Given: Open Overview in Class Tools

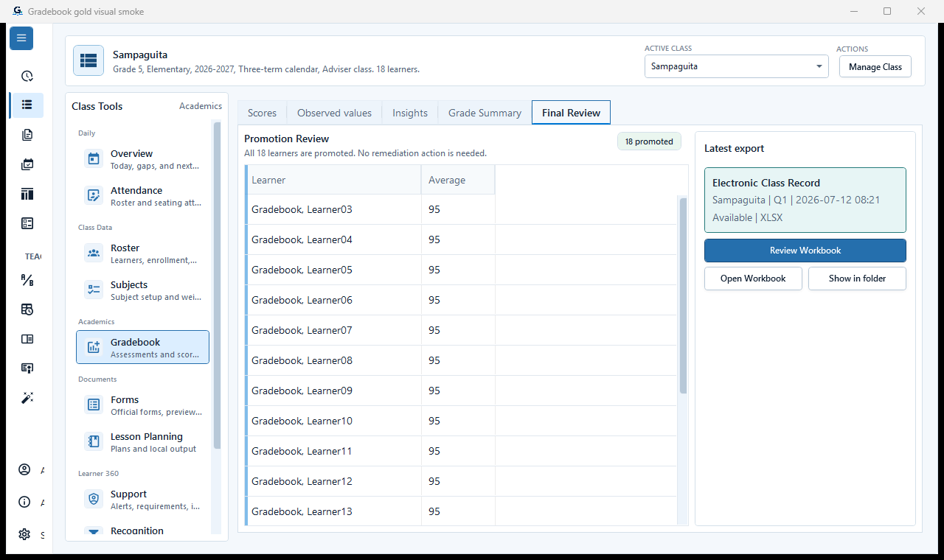Looking at the screenshot, I should 142,159.
